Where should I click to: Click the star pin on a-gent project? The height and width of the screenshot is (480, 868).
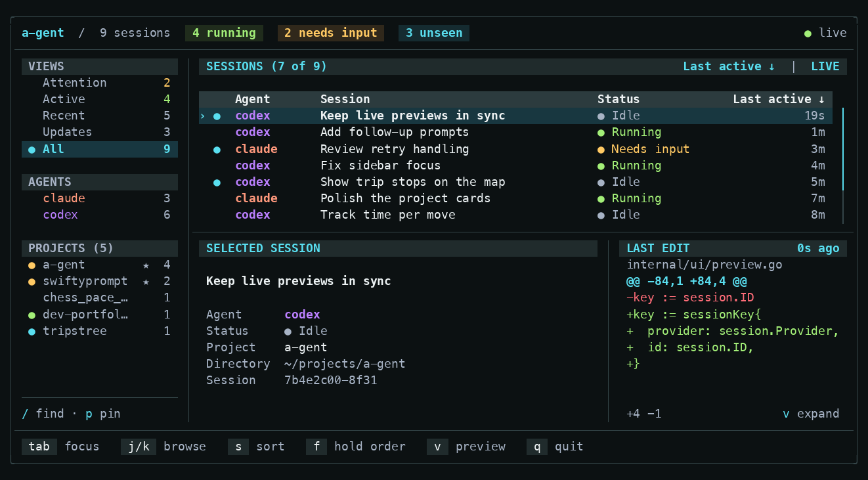pyautogui.click(x=146, y=265)
